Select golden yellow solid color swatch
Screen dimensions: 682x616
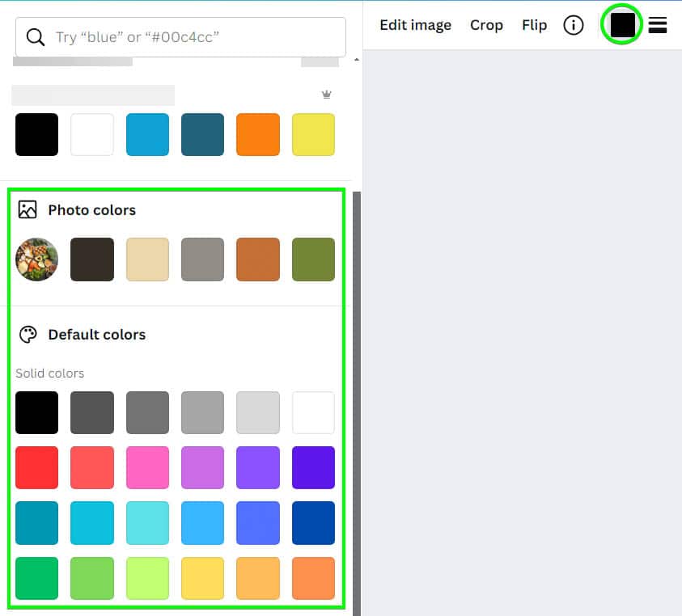[203, 578]
